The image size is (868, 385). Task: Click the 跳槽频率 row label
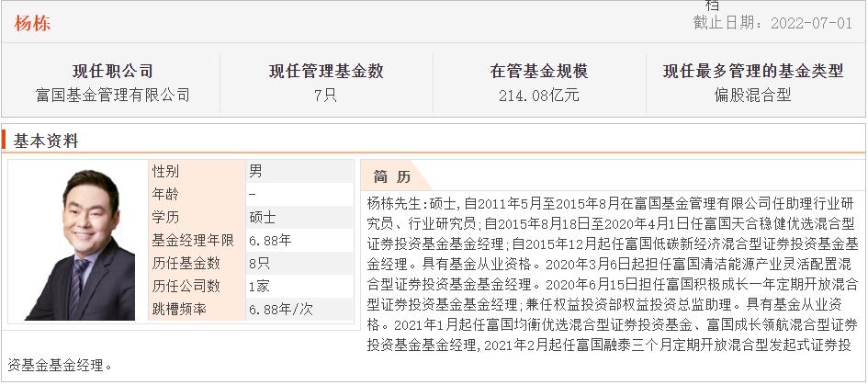[x=179, y=309]
